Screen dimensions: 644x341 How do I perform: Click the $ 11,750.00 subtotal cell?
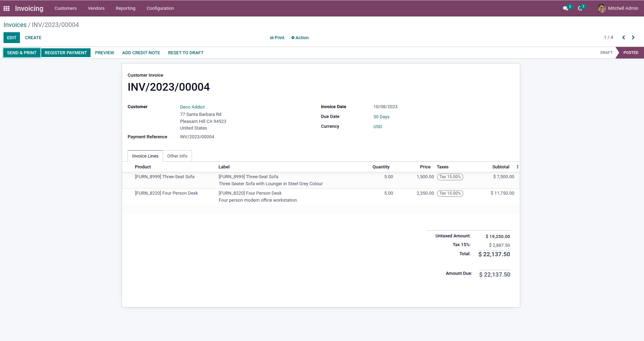click(x=502, y=193)
